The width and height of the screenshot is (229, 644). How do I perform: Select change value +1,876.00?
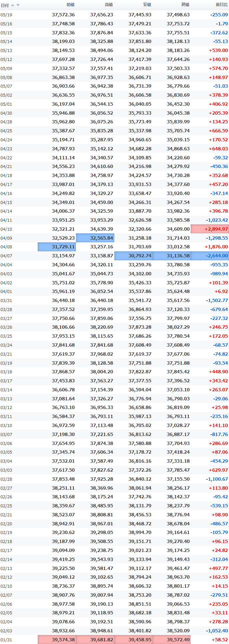[216, 247]
